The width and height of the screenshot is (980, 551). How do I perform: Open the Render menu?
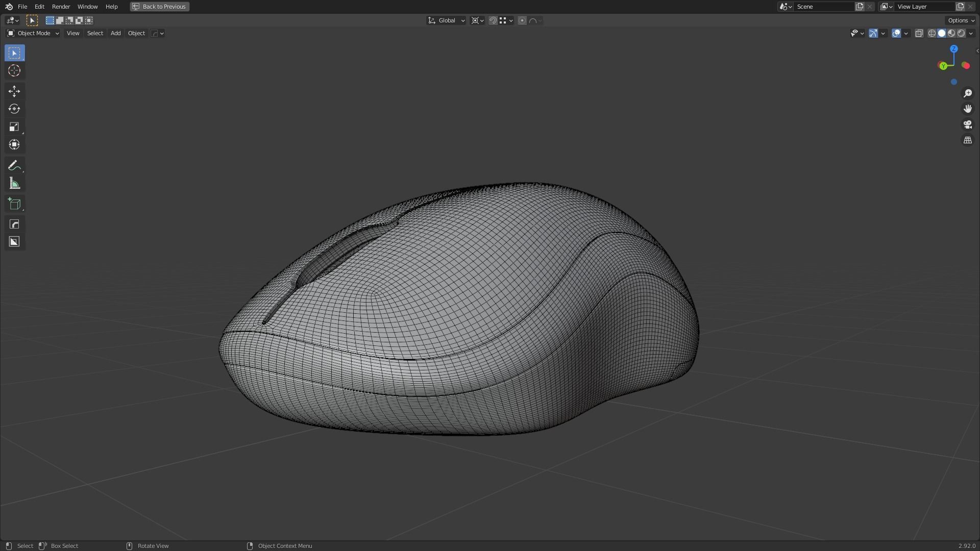pyautogui.click(x=61, y=7)
